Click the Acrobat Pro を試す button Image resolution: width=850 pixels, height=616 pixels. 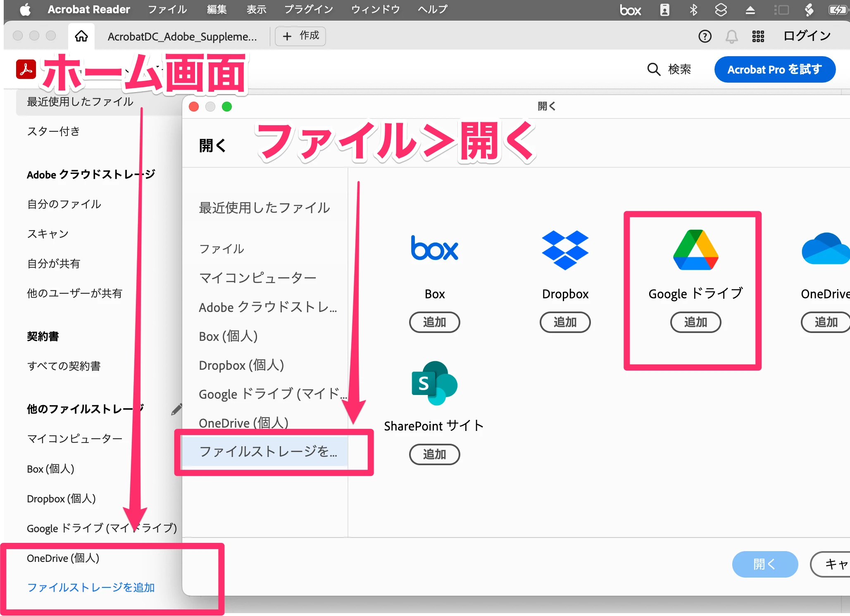[x=774, y=69]
